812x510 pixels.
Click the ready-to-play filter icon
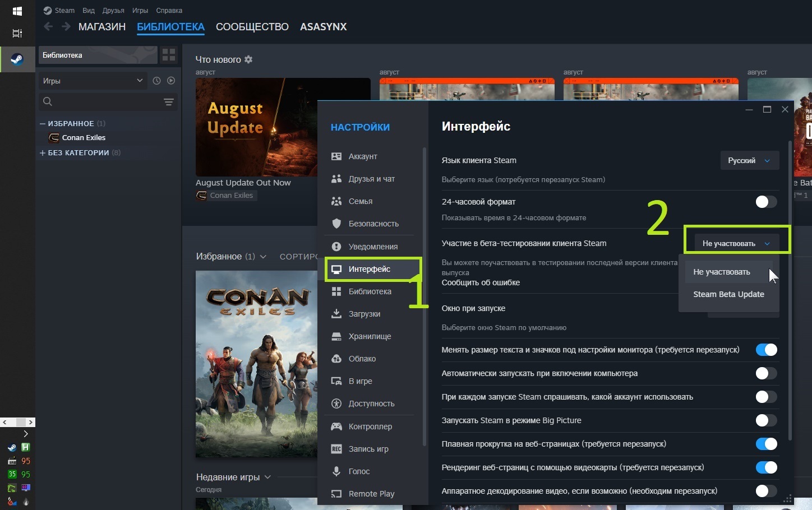(171, 81)
